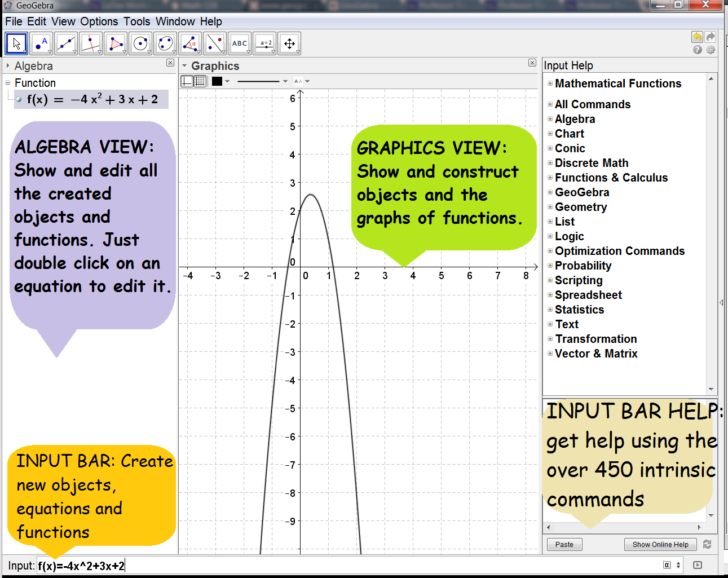
Task: Collapse the Graphics style bar triangle
Action: tap(184, 65)
